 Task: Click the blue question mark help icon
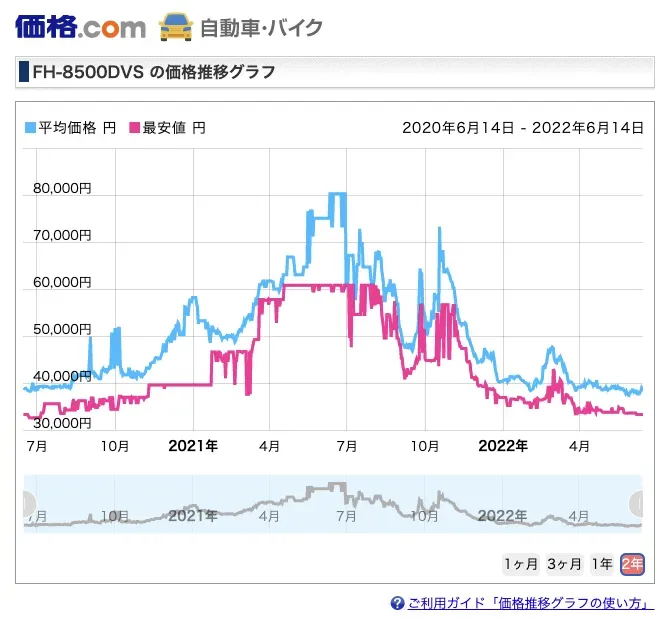397,603
